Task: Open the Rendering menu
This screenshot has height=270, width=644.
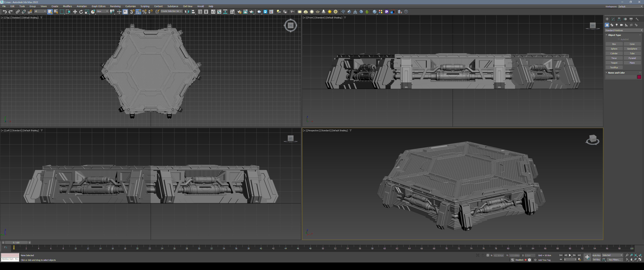Action: coord(115,6)
